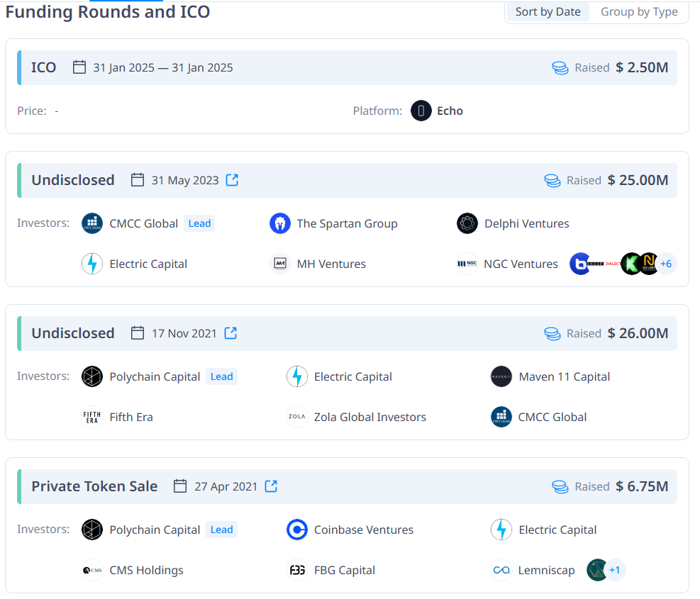Click the NGC Ventures logo
The height and width of the screenshot is (599, 700).
pos(467,264)
